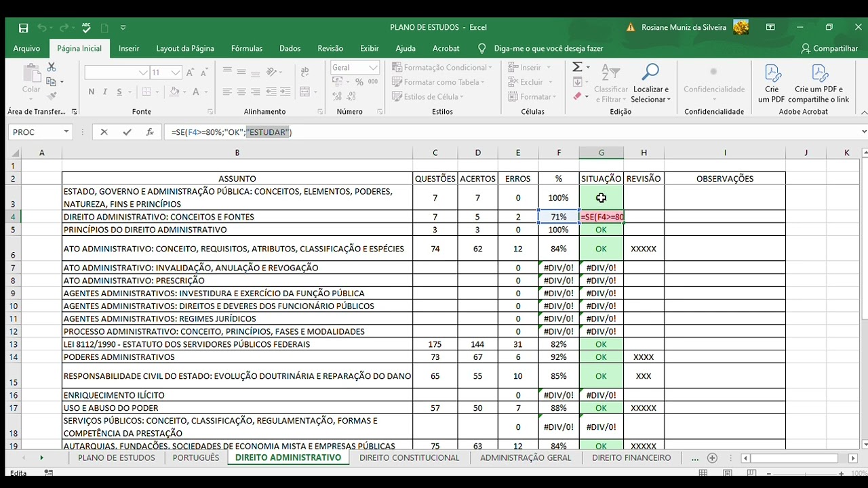
Task: Click the borders grid icon
Action: click(147, 92)
